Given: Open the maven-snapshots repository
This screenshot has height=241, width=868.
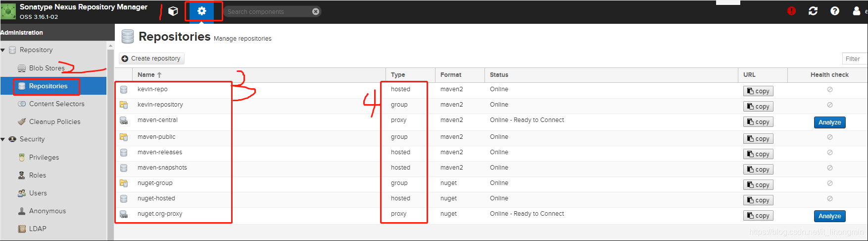Looking at the screenshot, I should click(491, 169).
